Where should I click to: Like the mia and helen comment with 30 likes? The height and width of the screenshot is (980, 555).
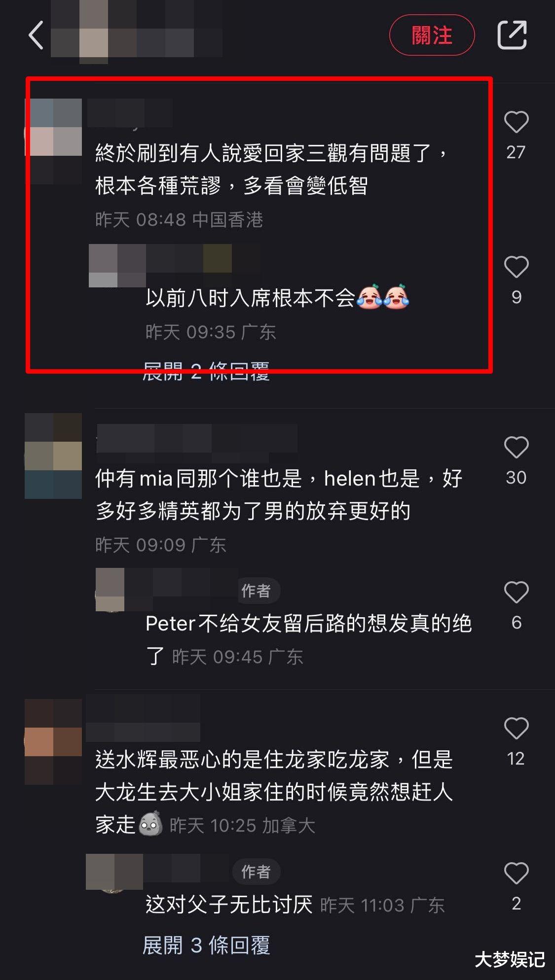[516, 448]
